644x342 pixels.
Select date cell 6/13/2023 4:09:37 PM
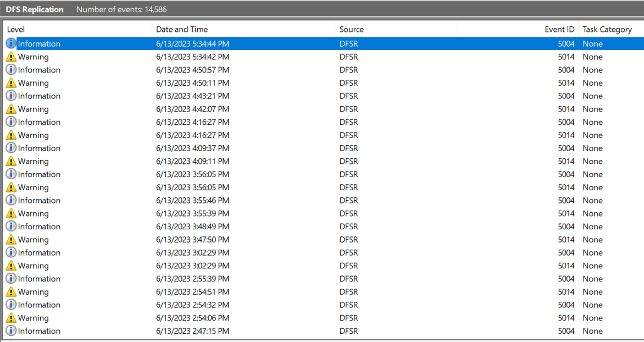[193, 148]
